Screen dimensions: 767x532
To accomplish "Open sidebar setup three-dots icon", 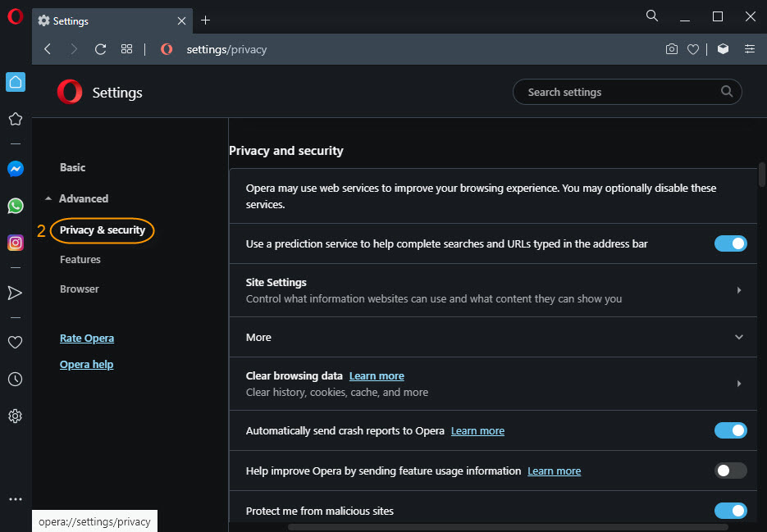I will coord(15,499).
